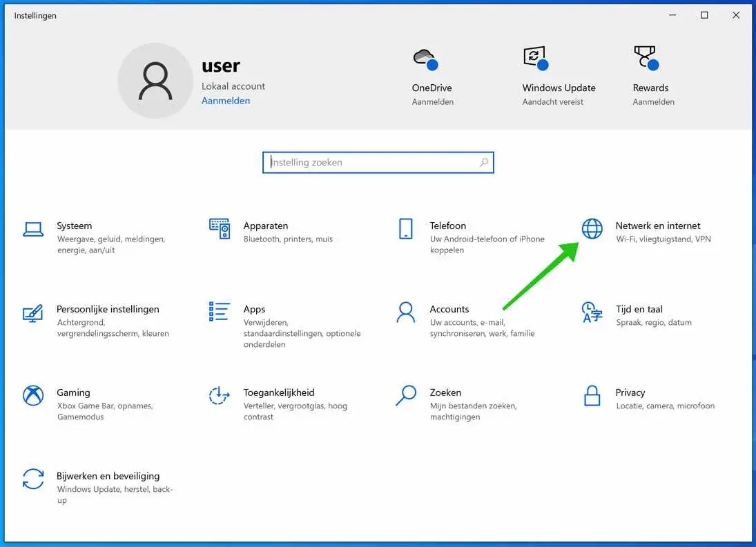Open the Zoeken magnifier category icon
The height and width of the screenshot is (547, 756).
click(x=406, y=395)
